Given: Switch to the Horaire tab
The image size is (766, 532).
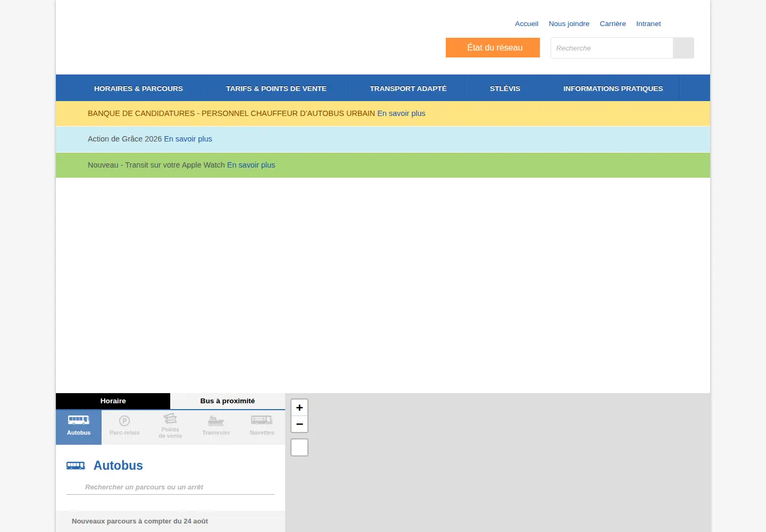Looking at the screenshot, I should pos(113,401).
